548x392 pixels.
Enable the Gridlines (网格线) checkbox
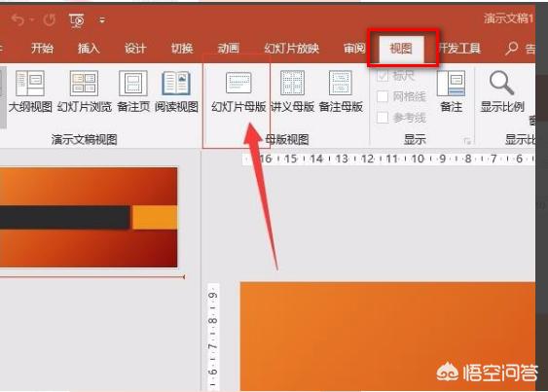click(383, 96)
